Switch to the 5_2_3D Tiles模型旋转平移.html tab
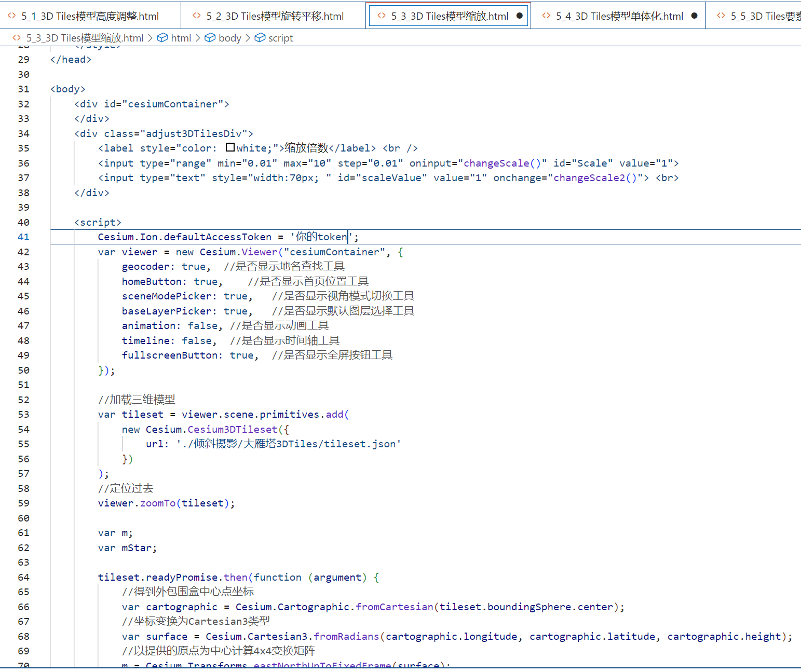 [x=275, y=16]
